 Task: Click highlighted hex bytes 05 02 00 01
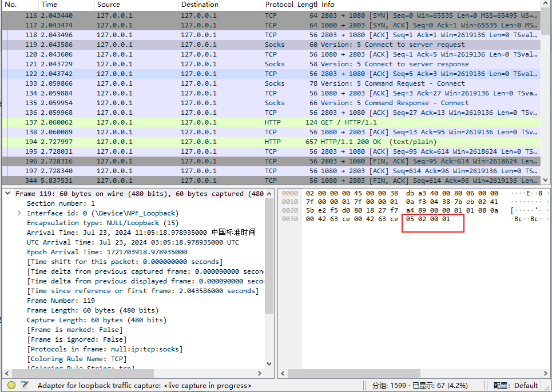point(428,219)
